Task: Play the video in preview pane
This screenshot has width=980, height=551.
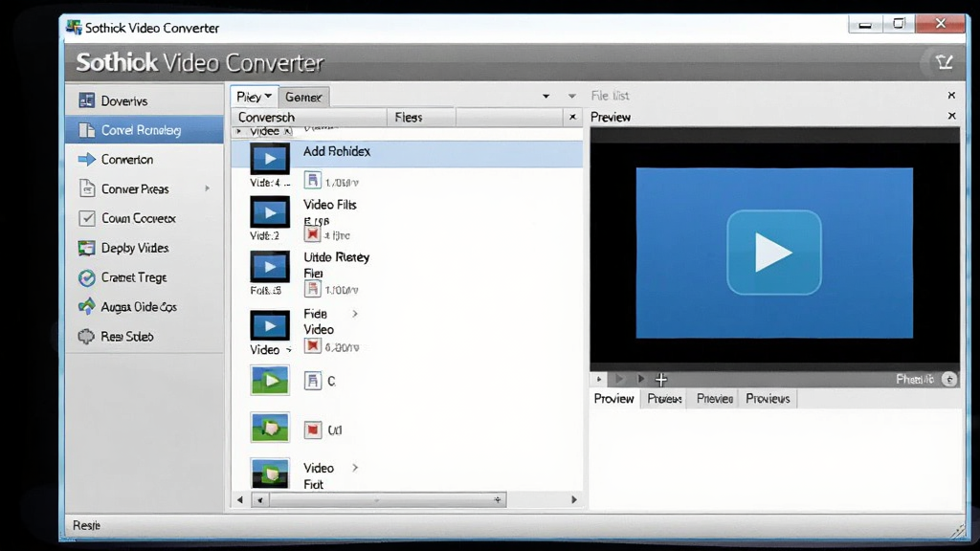Action: click(x=773, y=253)
